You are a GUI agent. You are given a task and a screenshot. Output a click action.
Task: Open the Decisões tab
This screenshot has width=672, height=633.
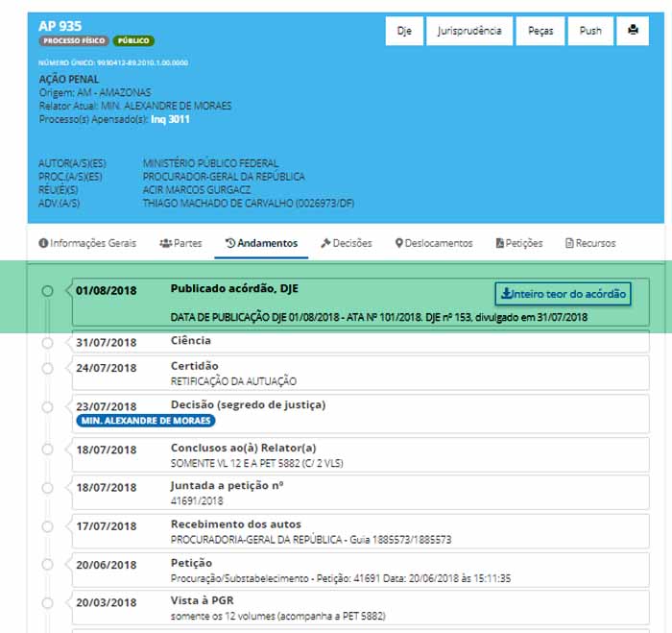pos(347,243)
